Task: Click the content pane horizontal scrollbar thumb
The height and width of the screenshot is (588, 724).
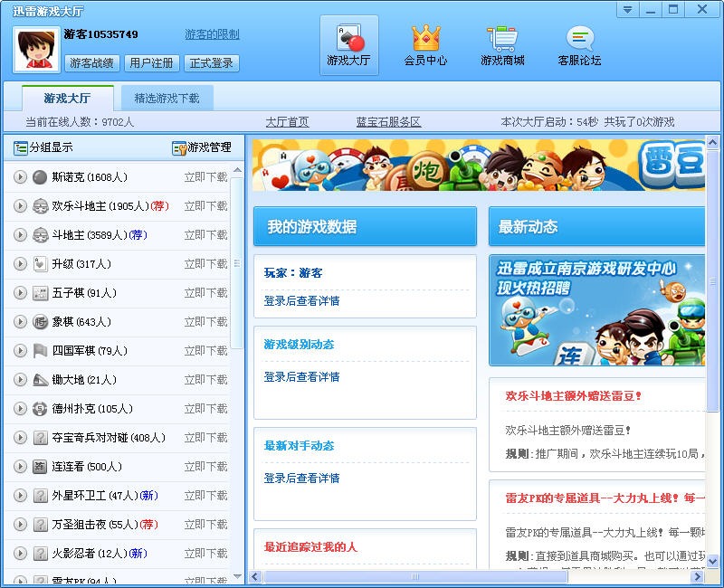Action: [415, 576]
